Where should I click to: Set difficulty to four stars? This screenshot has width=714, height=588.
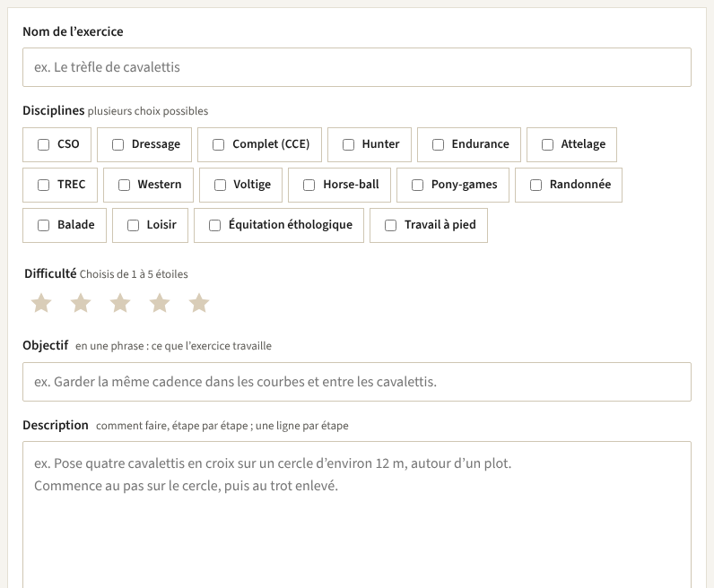coord(160,303)
